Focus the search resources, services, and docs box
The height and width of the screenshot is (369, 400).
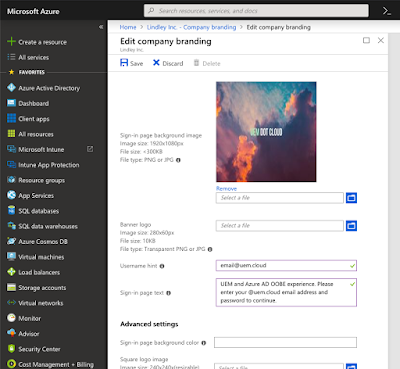[256, 11]
